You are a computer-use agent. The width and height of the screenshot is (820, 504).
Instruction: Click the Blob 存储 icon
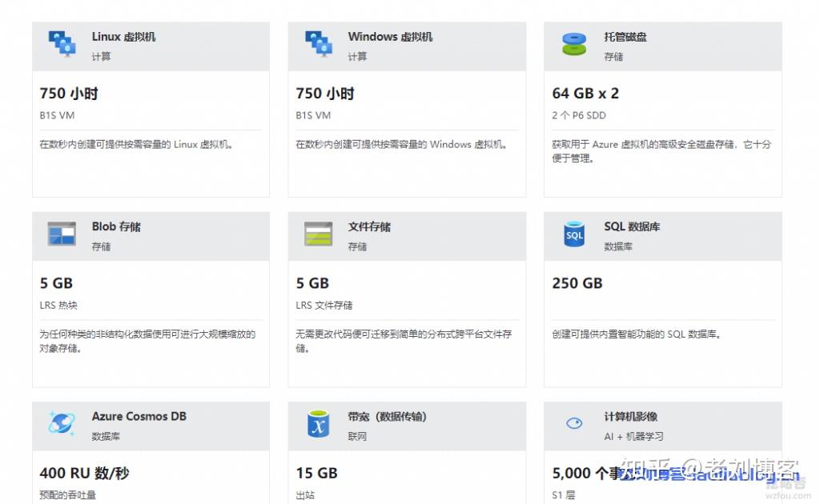point(62,234)
